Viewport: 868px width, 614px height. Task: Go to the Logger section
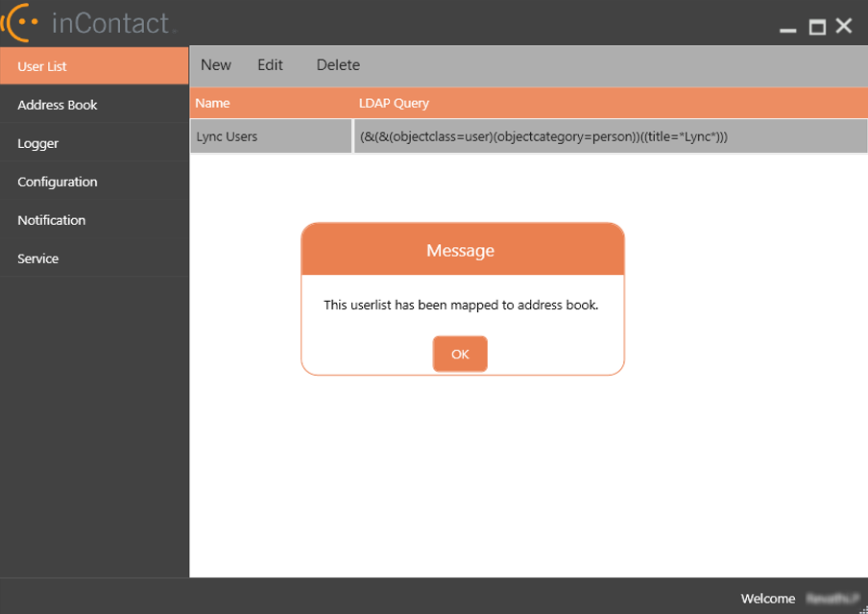[x=94, y=143]
